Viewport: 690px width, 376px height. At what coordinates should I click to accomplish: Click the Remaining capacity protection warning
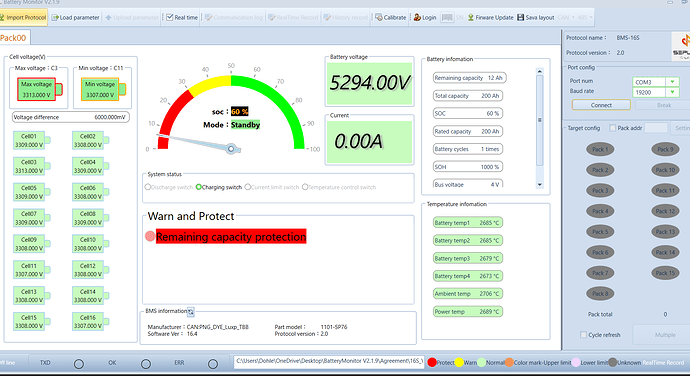[231, 236]
